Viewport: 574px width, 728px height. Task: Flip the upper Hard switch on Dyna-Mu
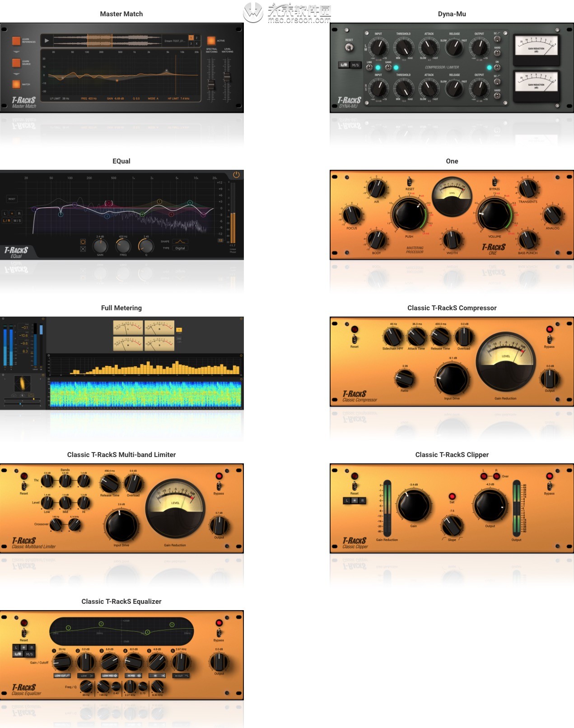click(497, 53)
